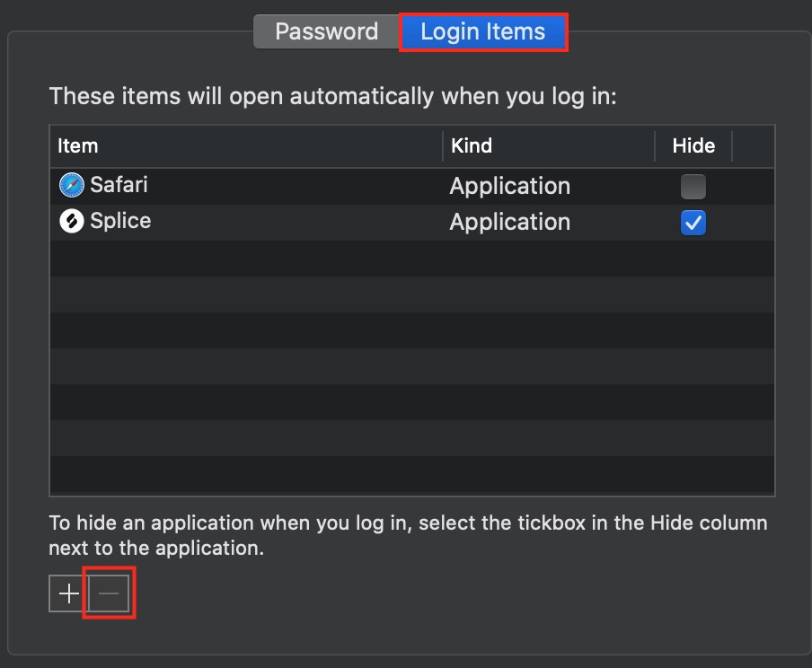Click the Splice logo icon
This screenshot has height=668, width=812.
coord(72,221)
